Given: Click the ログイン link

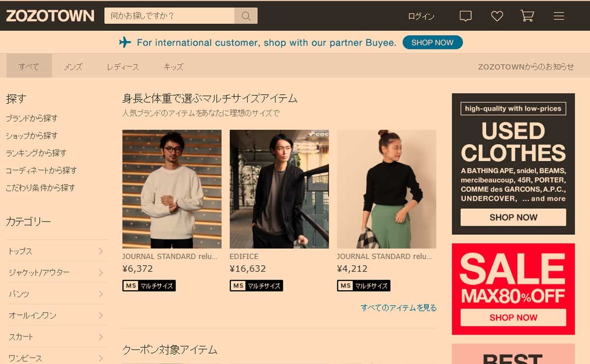Looking at the screenshot, I should coord(421,16).
